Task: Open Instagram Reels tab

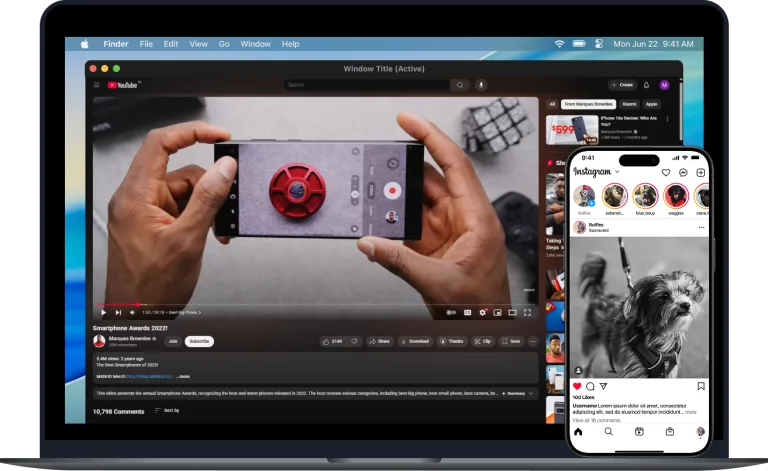Action: coord(639,431)
